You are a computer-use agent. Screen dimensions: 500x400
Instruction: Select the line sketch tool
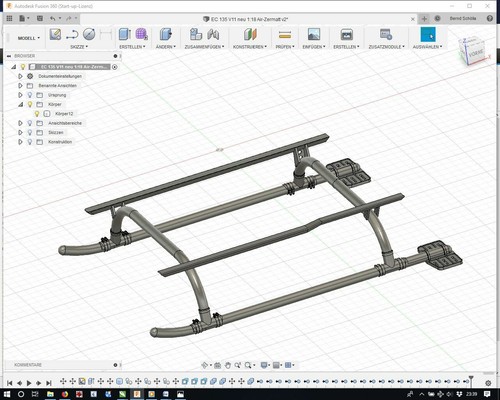[x=72, y=34]
